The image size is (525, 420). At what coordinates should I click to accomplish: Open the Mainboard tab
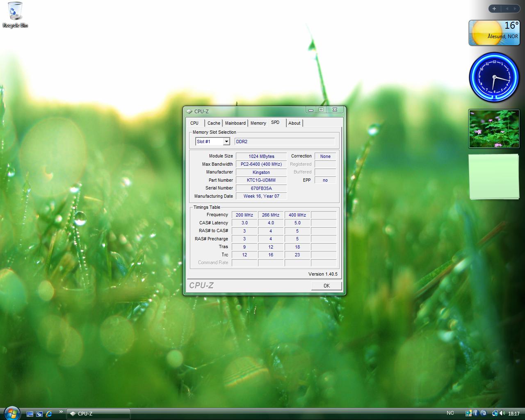(235, 123)
